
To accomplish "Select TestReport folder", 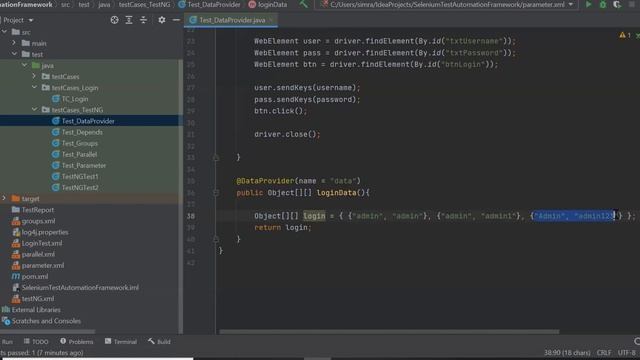I will click(38, 210).
